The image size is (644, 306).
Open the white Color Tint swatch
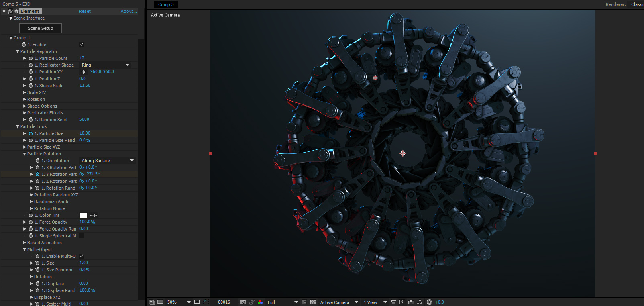[x=84, y=215]
